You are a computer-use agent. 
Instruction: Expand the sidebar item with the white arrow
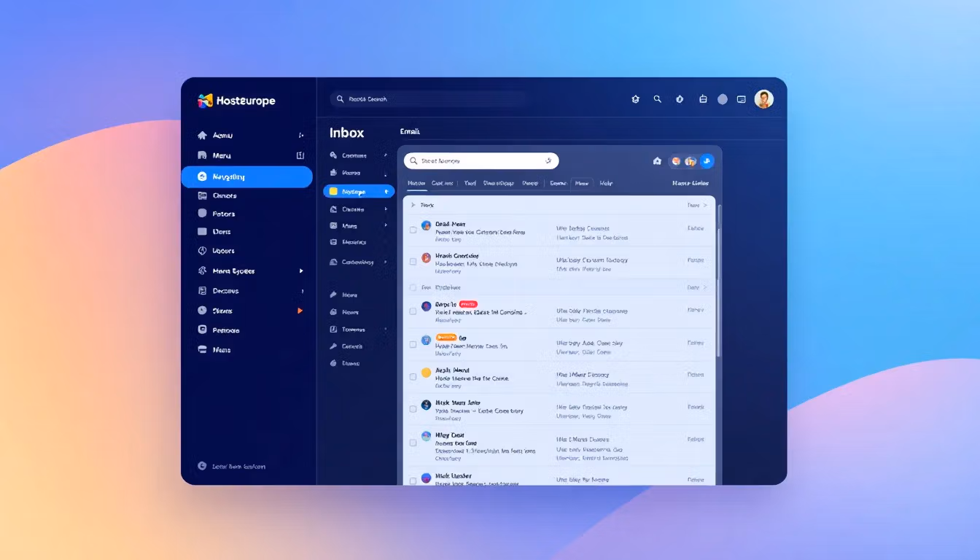(x=301, y=271)
